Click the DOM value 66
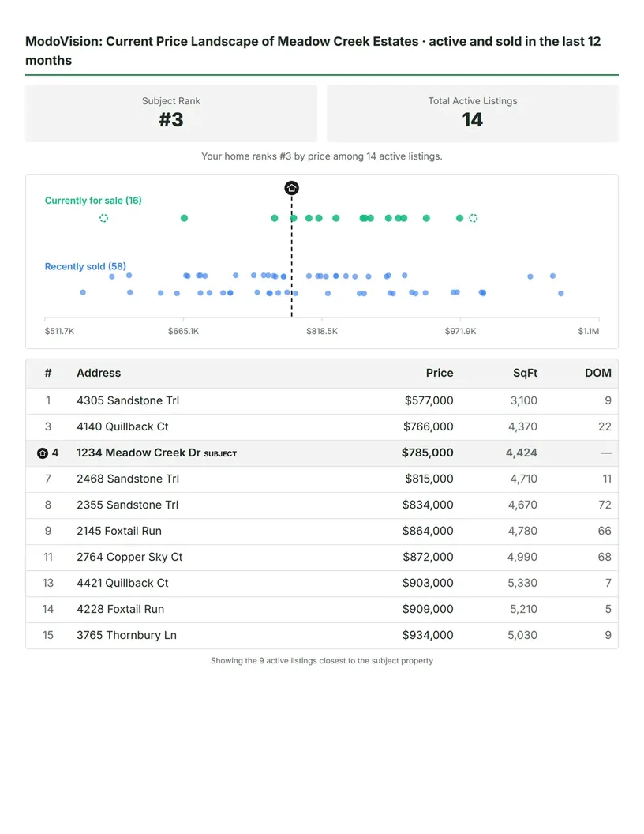The height and width of the screenshot is (834, 644). (605, 531)
